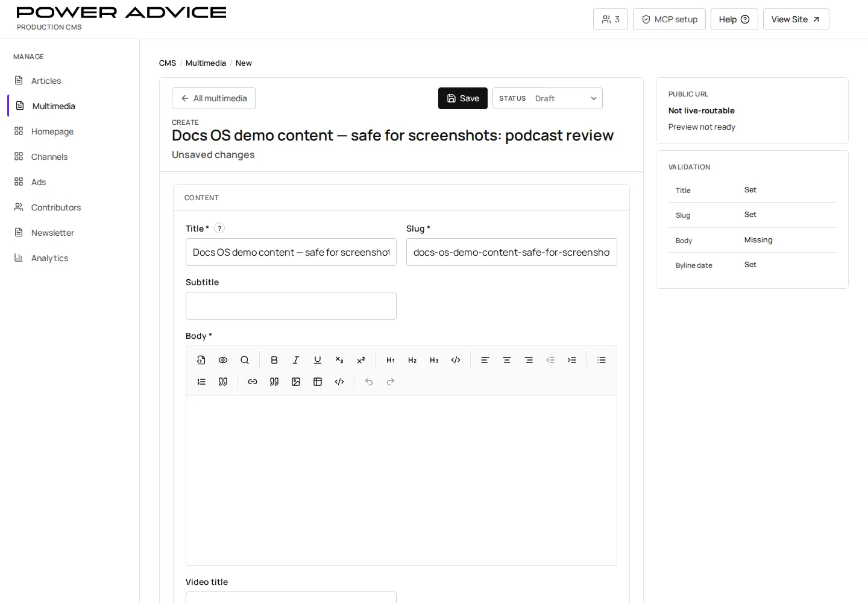
Task: Toggle bold formatting
Action: tap(274, 360)
